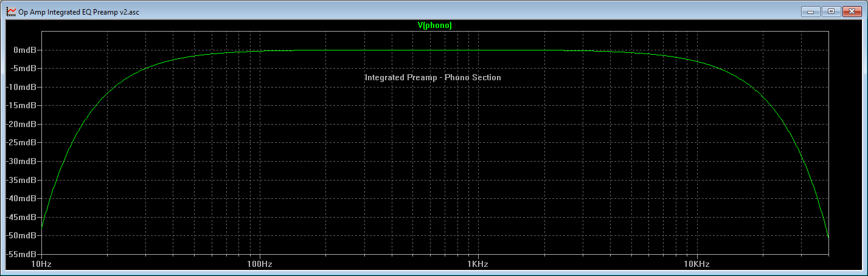Click the 1KHz frequency axis label
The image size is (868, 276).
point(478,264)
